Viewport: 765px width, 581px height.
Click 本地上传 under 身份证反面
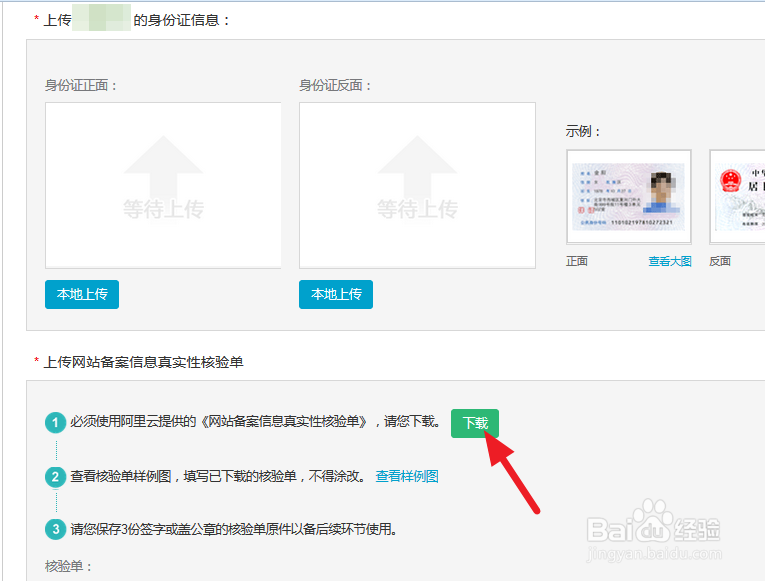click(x=336, y=294)
